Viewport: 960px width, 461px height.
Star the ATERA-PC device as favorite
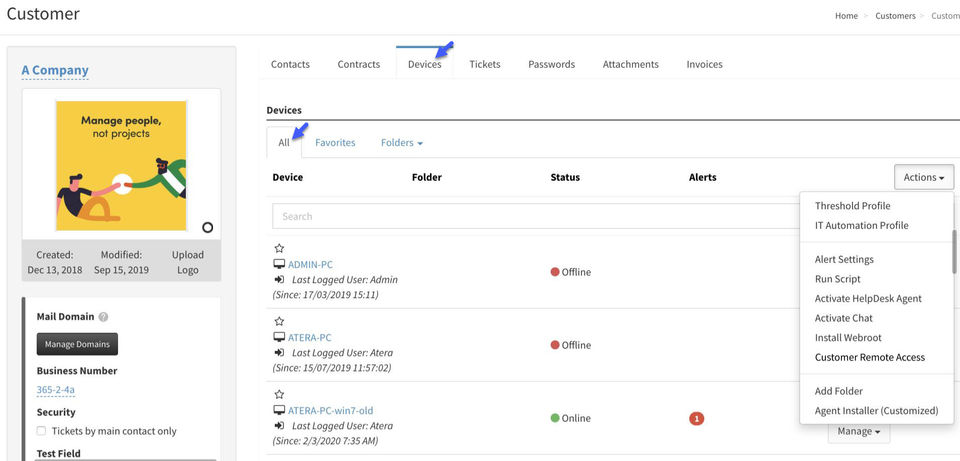tap(279, 321)
